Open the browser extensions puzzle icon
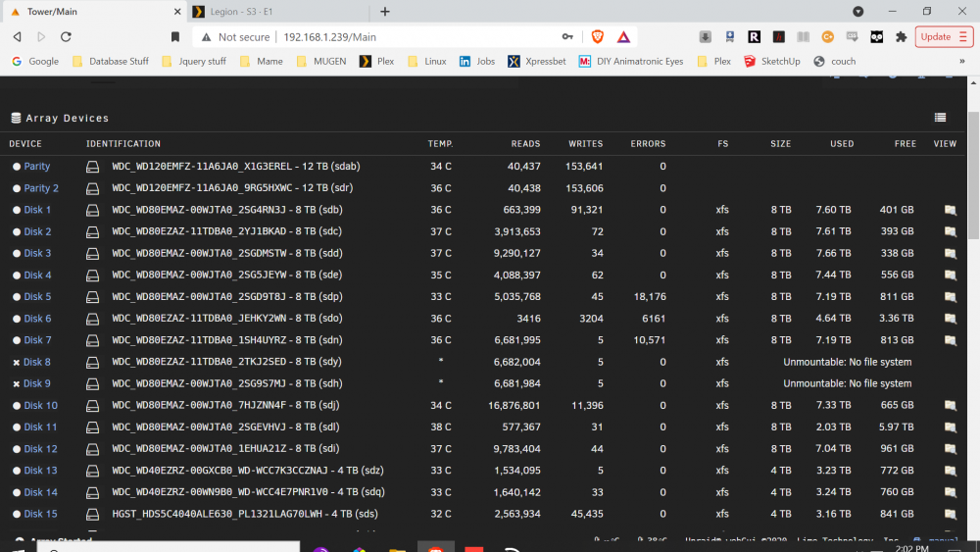The image size is (980, 552). click(x=902, y=37)
